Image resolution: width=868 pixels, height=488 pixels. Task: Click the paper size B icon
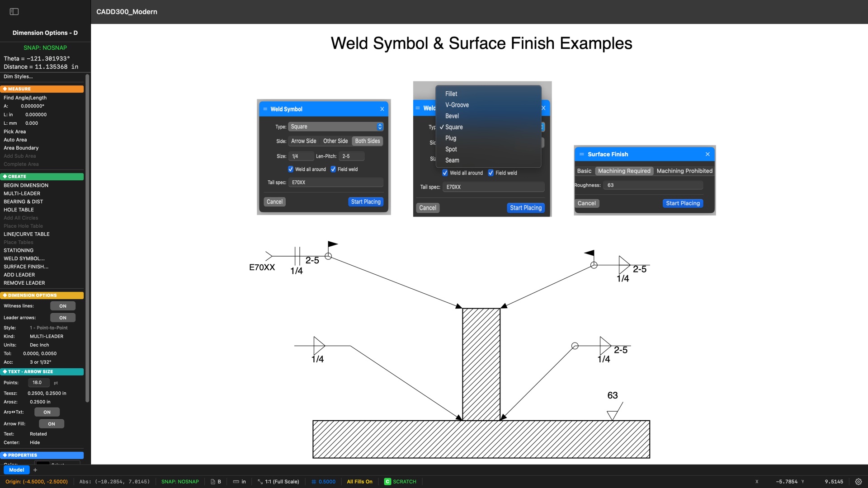tap(212, 482)
